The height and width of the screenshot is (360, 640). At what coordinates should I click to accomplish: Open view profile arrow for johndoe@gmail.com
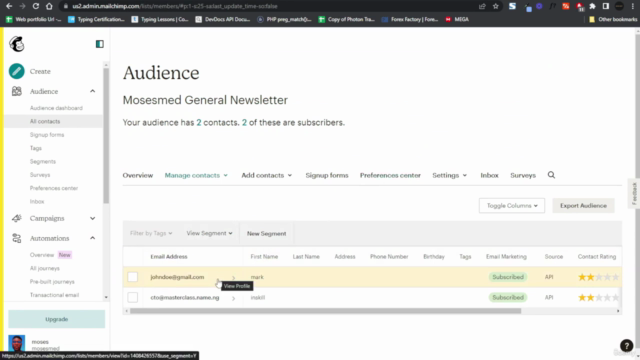point(233,278)
